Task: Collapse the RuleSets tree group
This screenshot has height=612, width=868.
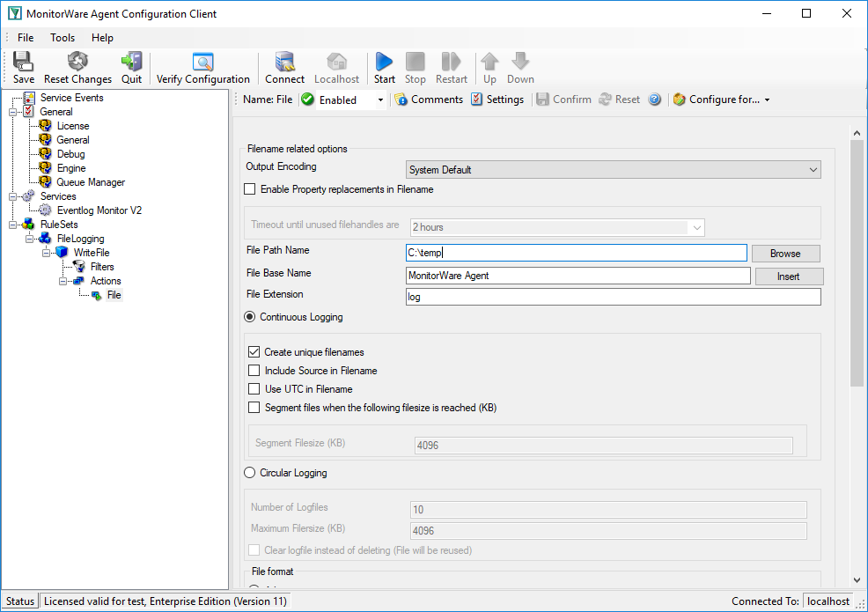Action: pos(12,225)
